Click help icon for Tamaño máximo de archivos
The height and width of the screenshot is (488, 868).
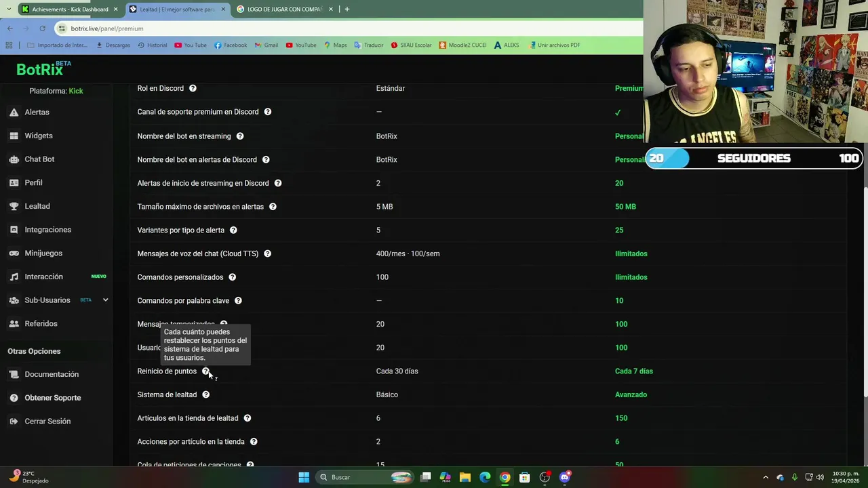pyautogui.click(x=273, y=207)
